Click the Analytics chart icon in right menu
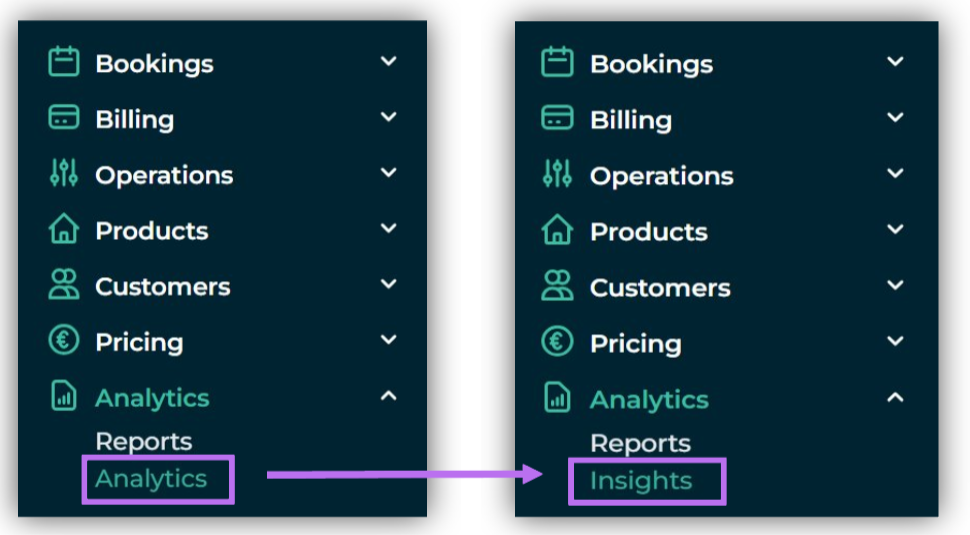This screenshot has height=535, width=970. [x=557, y=397]
